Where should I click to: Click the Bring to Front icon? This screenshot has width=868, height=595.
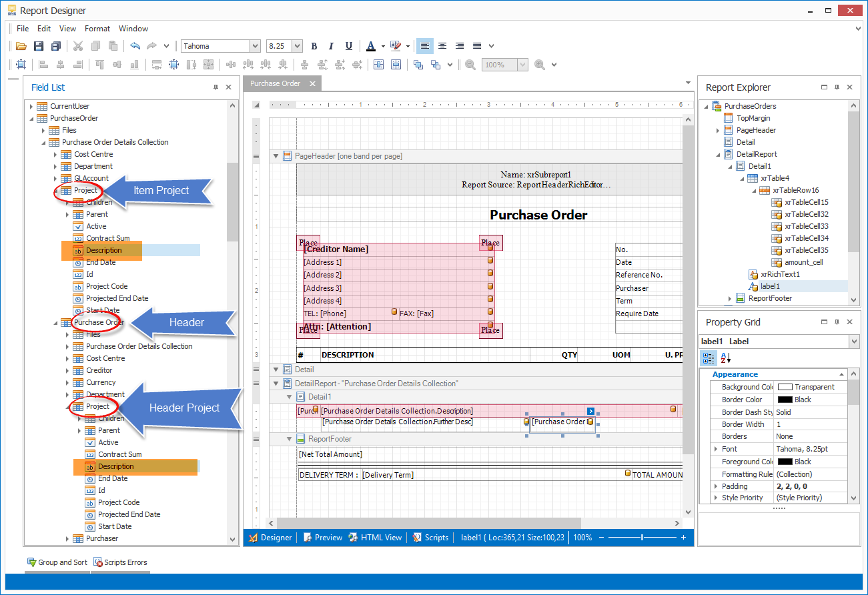click(x=418, y=65)
